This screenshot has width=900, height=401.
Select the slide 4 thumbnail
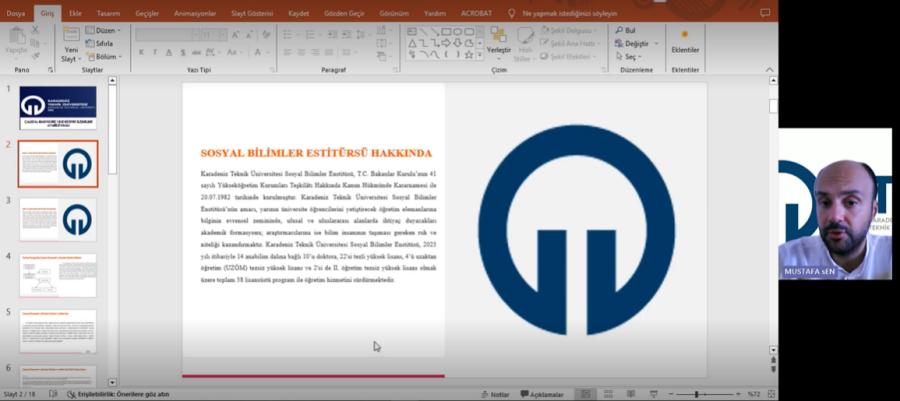(x=58, y=275)
